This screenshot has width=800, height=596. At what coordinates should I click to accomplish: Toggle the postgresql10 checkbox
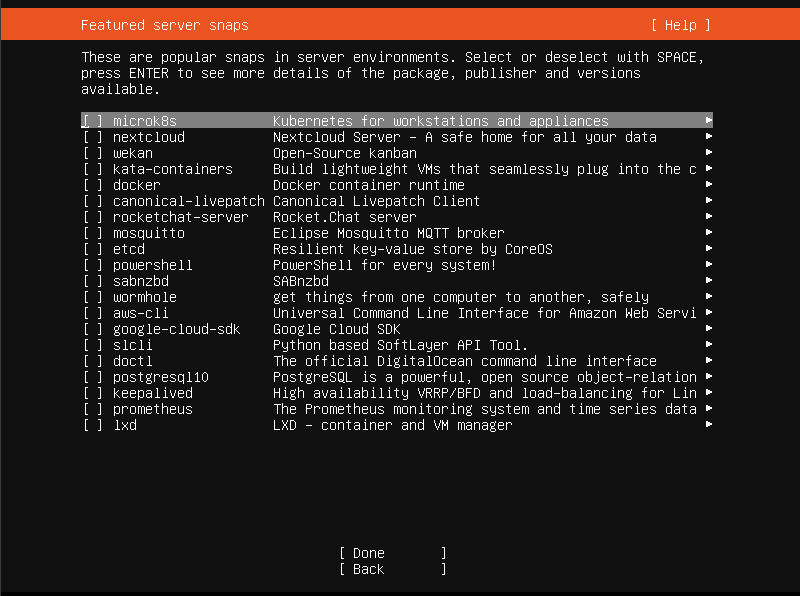(93, 377)
